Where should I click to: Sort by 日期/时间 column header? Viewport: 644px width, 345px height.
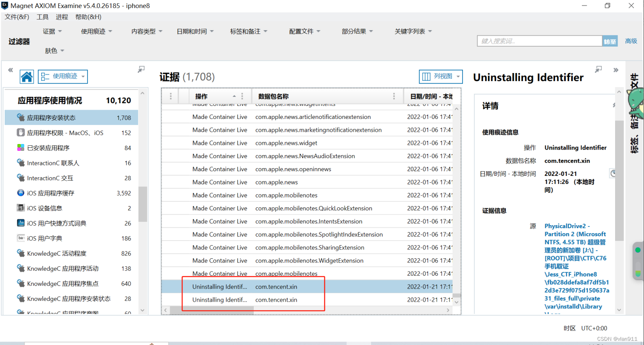click(x=431, y=96)
